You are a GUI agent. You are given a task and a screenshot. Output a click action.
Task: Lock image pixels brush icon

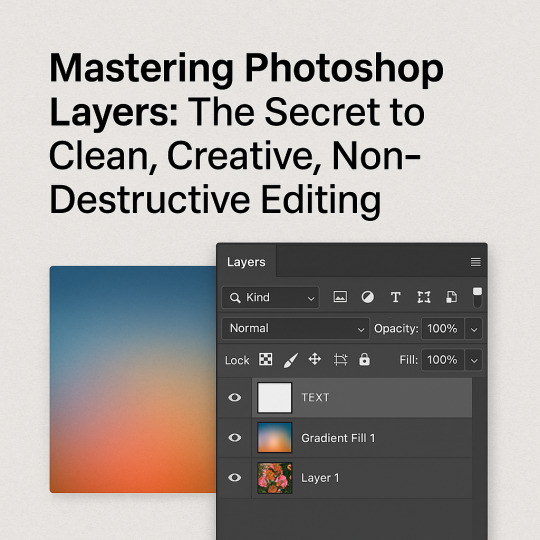click(x=290, y=360)
